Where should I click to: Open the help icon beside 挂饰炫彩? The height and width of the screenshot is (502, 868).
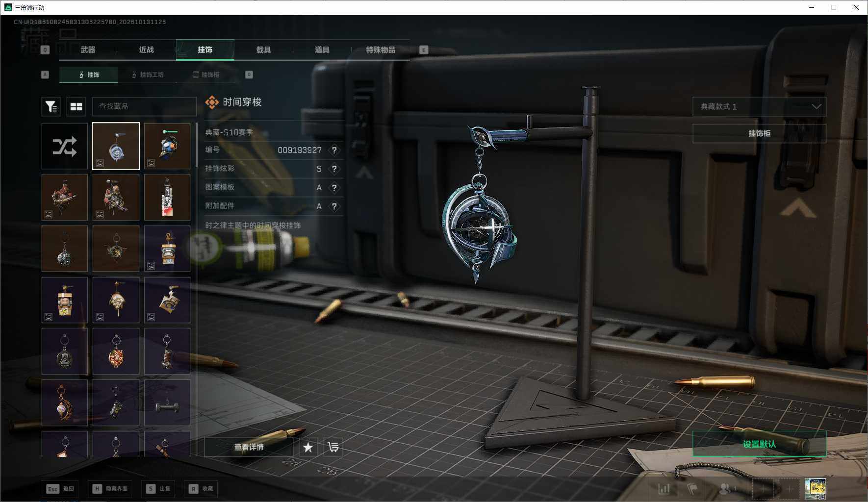(334, 169)
